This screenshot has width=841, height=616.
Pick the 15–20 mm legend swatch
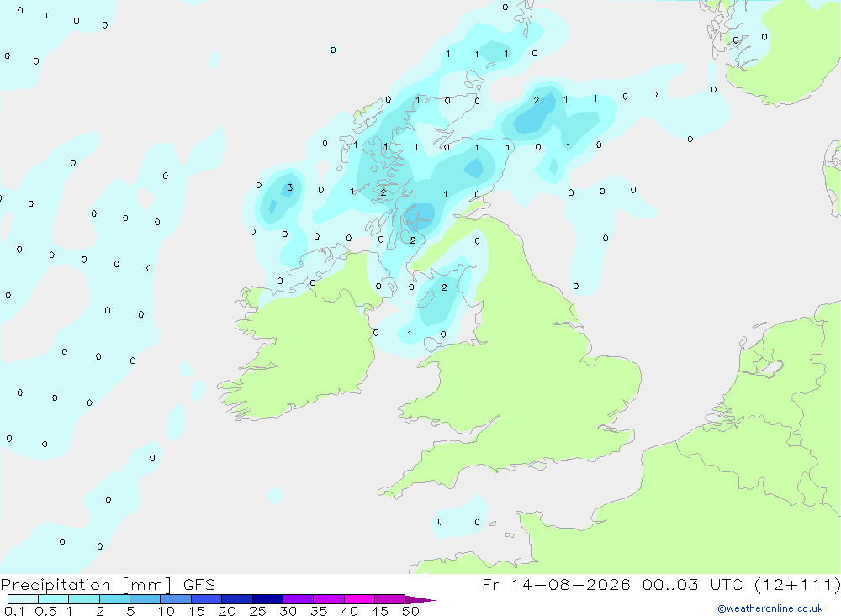tap(207, 599)
